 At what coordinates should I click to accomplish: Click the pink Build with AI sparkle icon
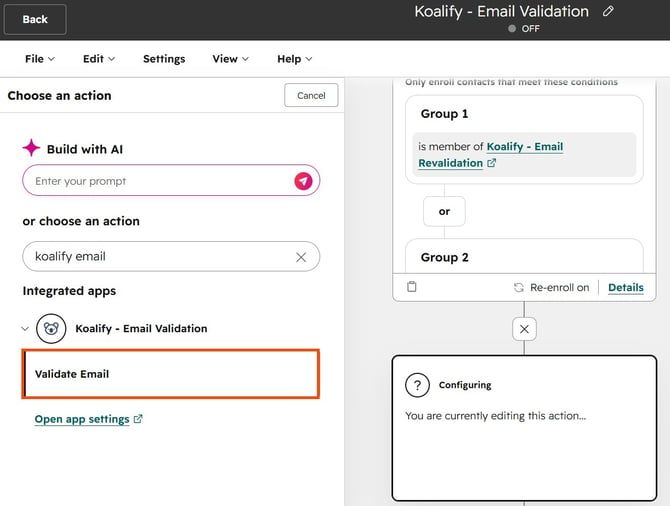(31, 148)
